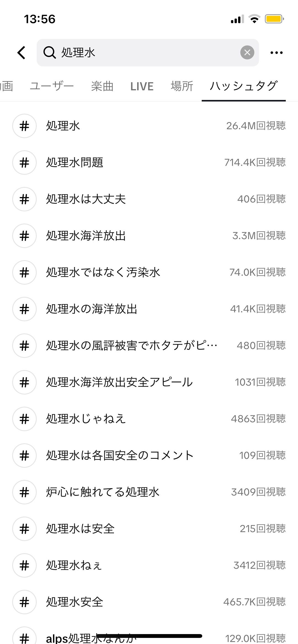The image size is (298, 644).
Task: Tap the magnifier search icon
Action: [50, 52]
